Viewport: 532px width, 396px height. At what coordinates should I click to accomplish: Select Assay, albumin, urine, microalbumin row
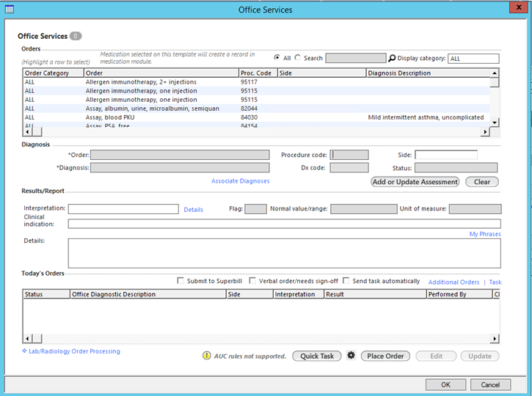tap(257, 109)
